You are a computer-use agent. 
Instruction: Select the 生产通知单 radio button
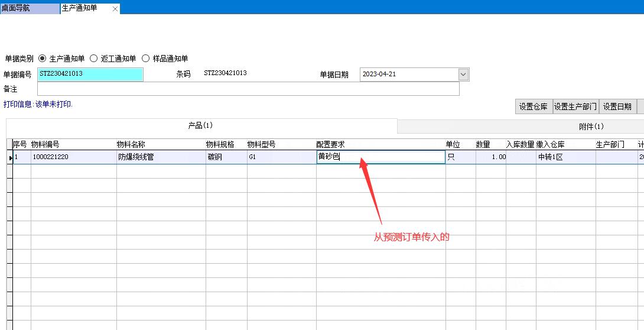43,59
